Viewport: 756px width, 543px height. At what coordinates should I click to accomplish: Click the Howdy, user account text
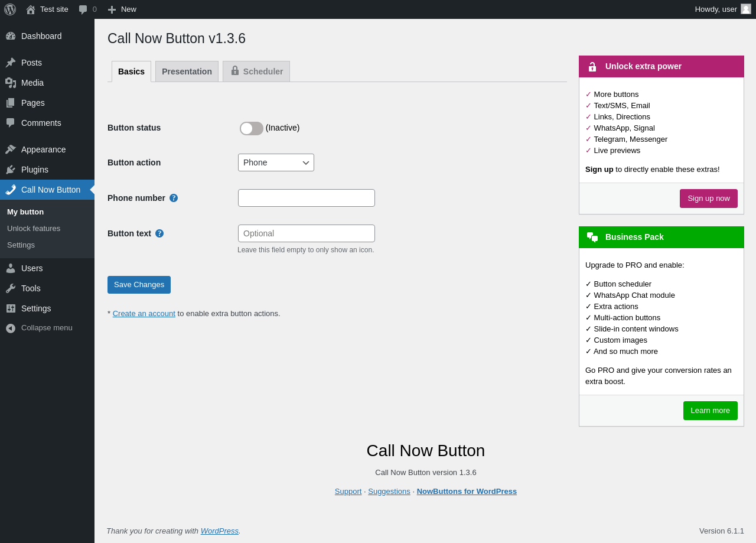coord(716,9)
